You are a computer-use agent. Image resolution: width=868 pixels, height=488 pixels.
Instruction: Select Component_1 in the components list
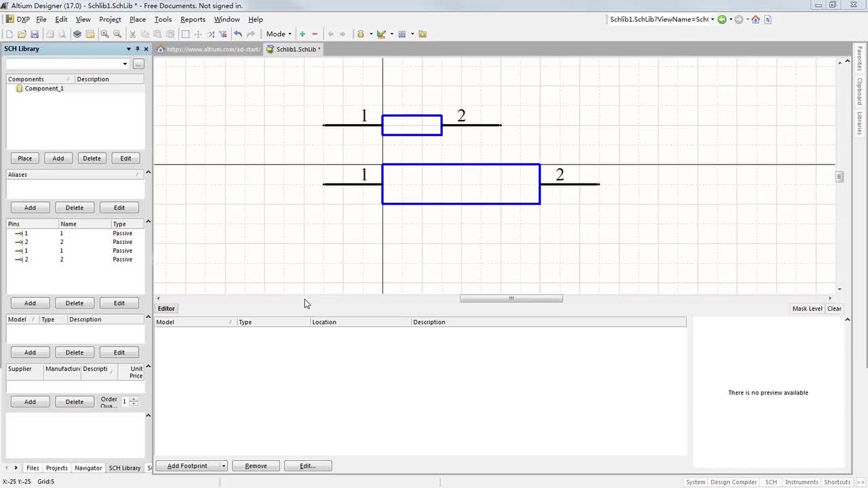(x=44, y=89)
